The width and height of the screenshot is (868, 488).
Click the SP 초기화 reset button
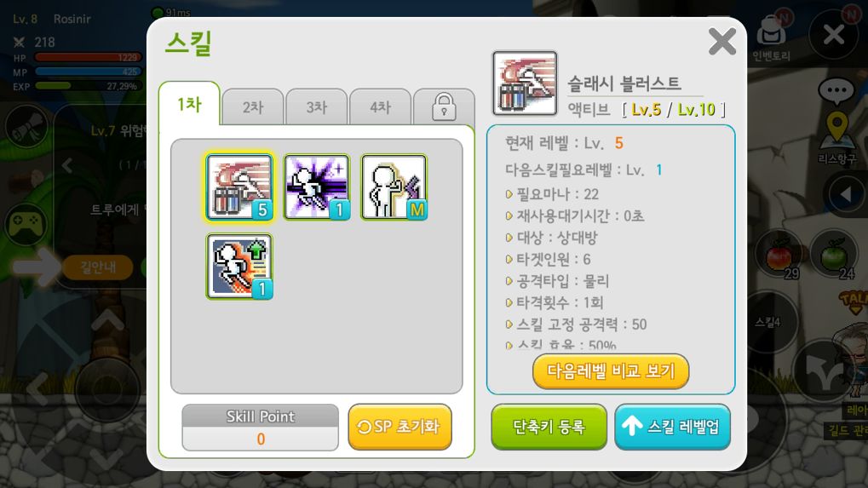point(400,427)
